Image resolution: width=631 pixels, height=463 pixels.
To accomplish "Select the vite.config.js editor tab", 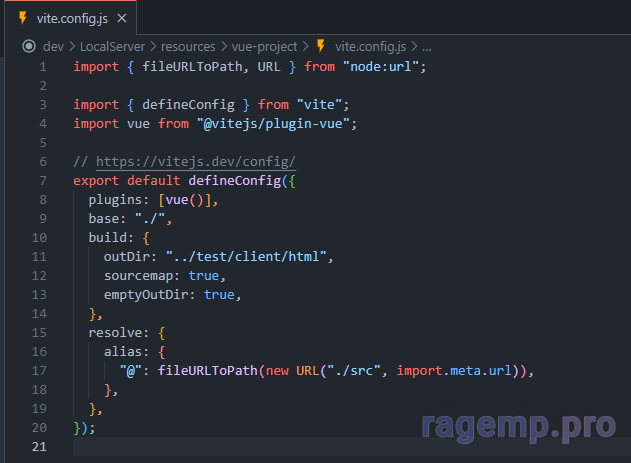I will coord(70,18).
